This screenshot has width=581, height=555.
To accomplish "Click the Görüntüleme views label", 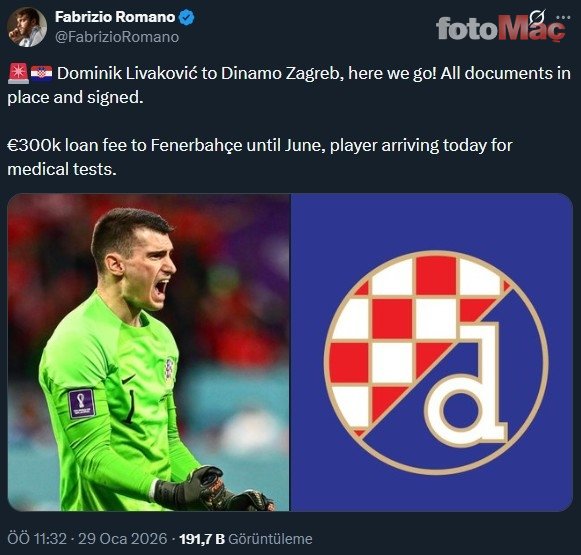I will pos(270,539).
